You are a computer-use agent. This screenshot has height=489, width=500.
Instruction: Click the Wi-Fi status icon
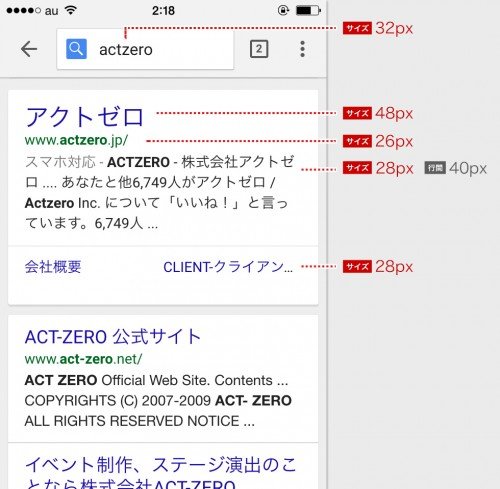point(70,10)
